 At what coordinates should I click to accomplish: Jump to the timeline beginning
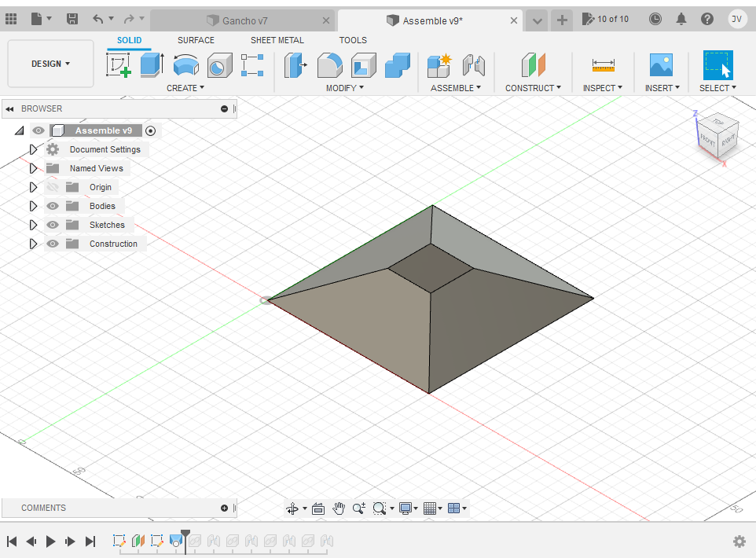click(12, 541)
